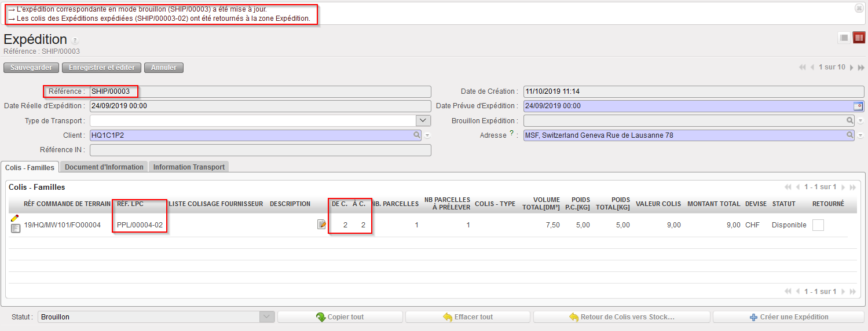Open Client field options arrow
This screenshot has width=868, height=331.
tap(427, 135)
